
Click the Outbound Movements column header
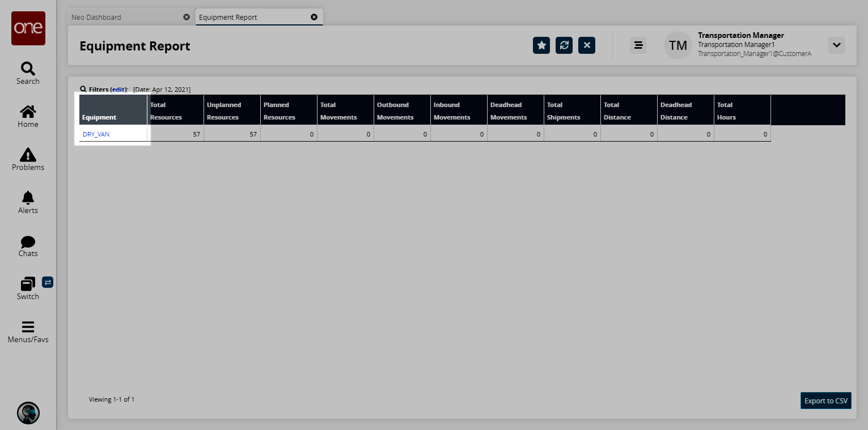[x=403, y=110]
